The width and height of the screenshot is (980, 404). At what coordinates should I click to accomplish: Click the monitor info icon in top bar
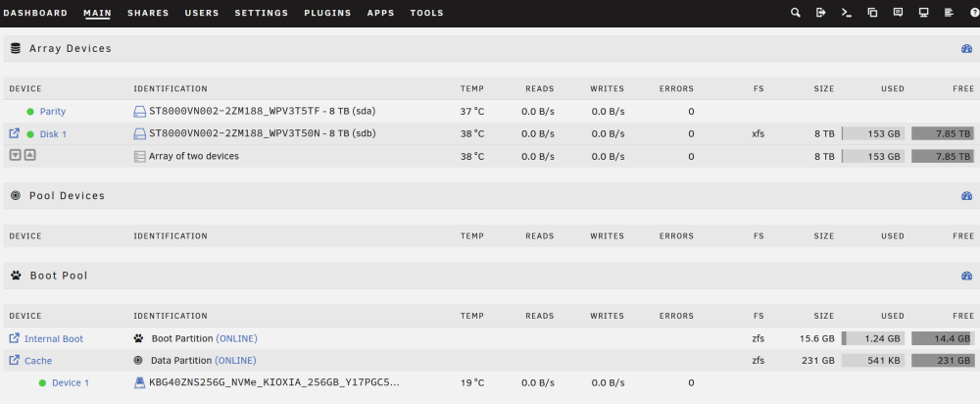pos(923,13)
